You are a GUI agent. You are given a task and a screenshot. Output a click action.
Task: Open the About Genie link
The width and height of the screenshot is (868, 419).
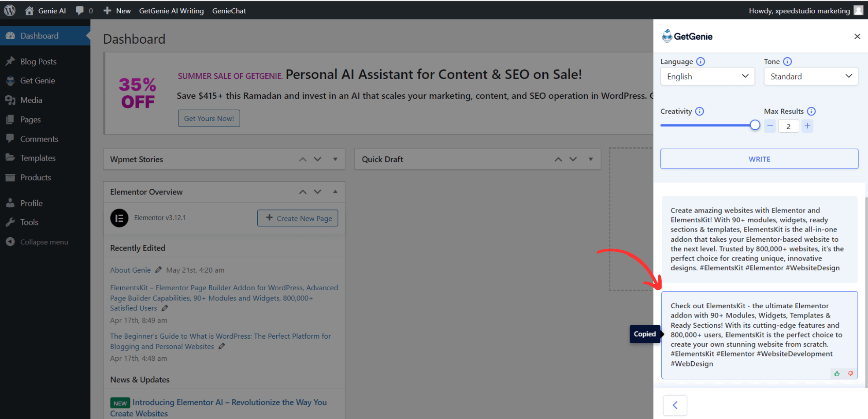(130, 270)
